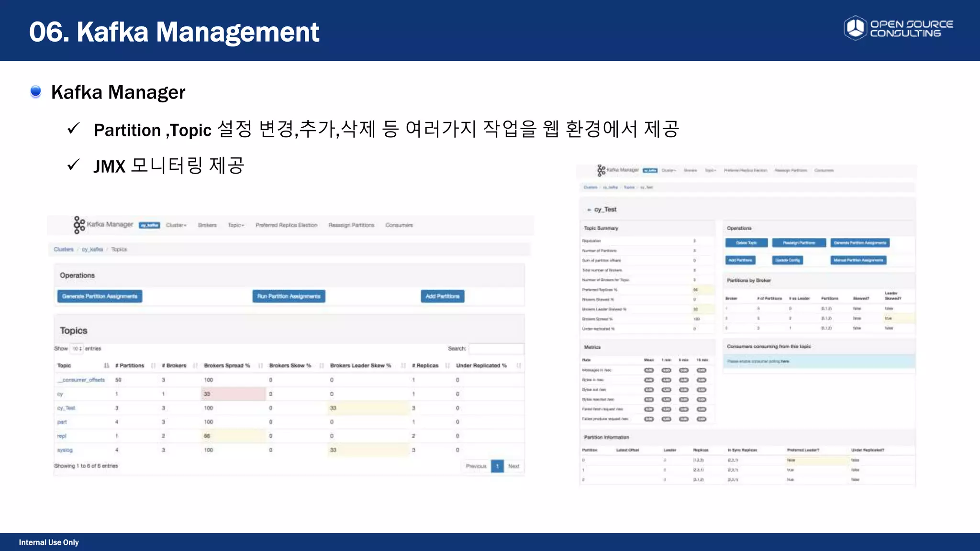Click the Kafka Manager logo above the Topics list
This screenshot has width=980, height=551.
[x=79, y=224]
